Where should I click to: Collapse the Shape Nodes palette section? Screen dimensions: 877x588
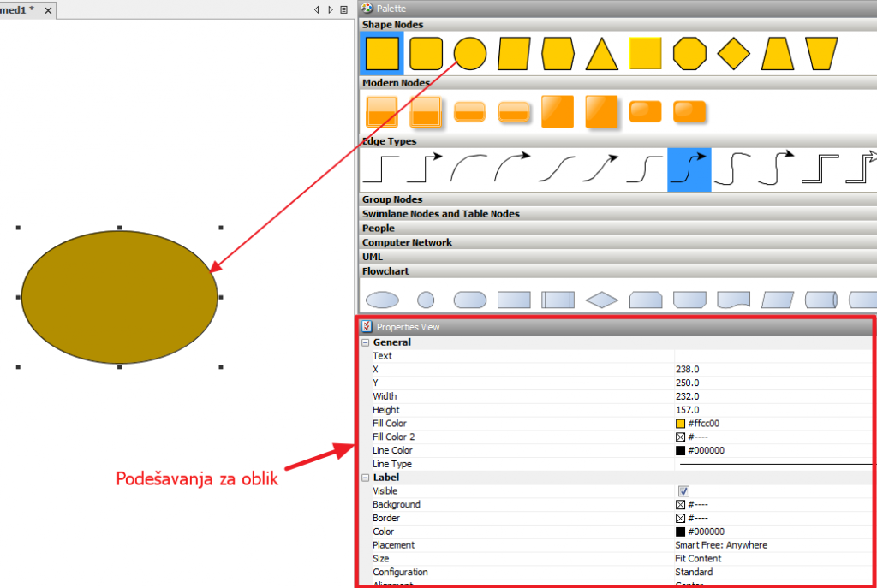pos(617,25)
